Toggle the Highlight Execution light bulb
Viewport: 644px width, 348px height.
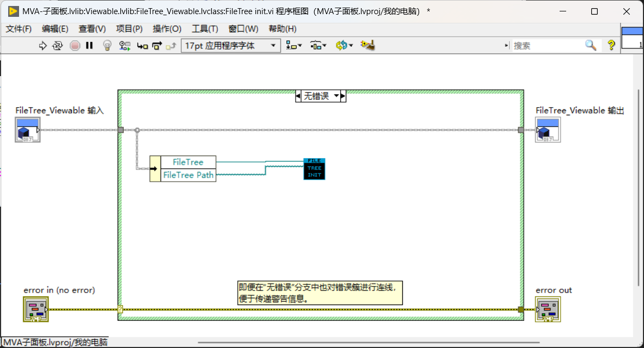coord(107,46)
